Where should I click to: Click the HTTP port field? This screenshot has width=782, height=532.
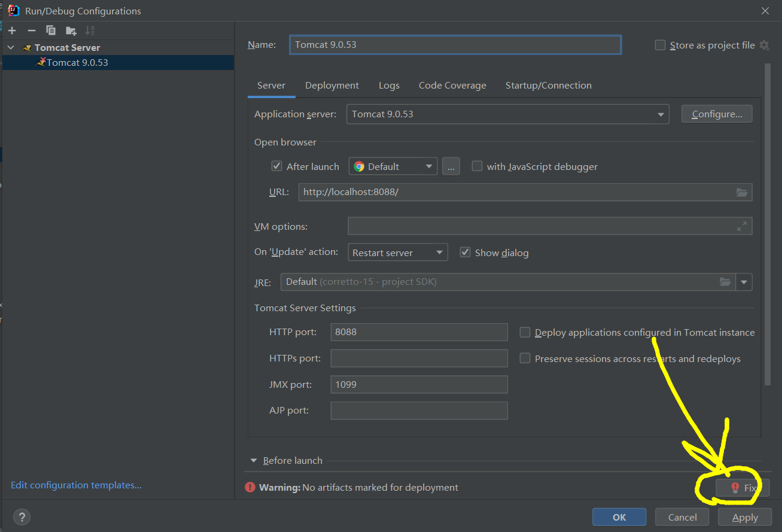click(x=419, y=332)
